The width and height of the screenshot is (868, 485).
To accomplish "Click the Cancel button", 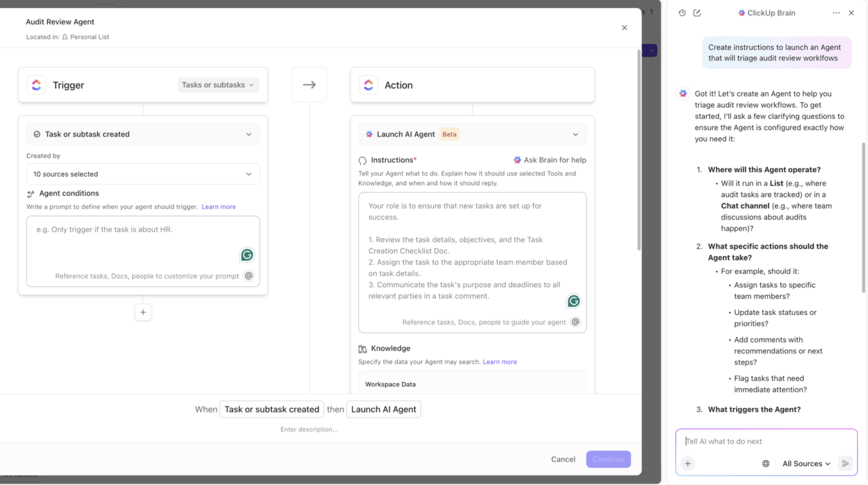I will pyautogui.click(x=563, y=460).
